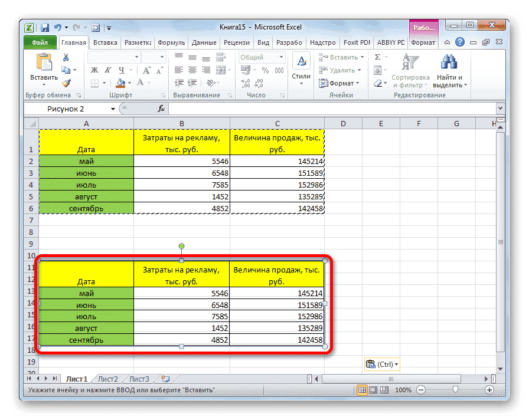Switch to the Вставка ribbon tab
This screenshot has height=420, width=529.
tap(105, 42)
